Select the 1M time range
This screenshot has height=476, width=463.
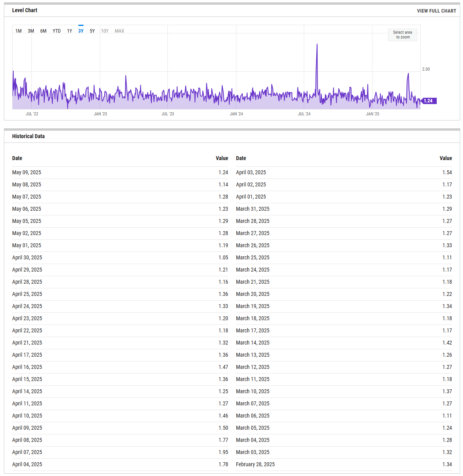18,31
